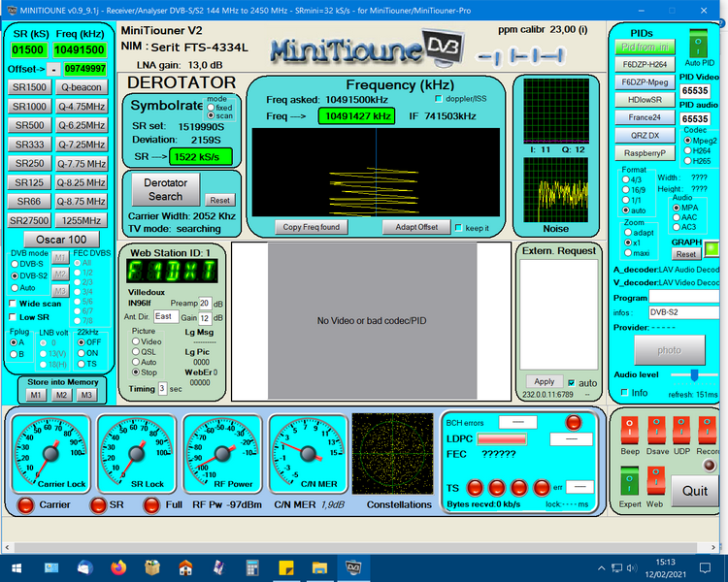Select the SR333 symbol rate preset
The height and width of the screenshot is (582, 728).
point(29,145)
